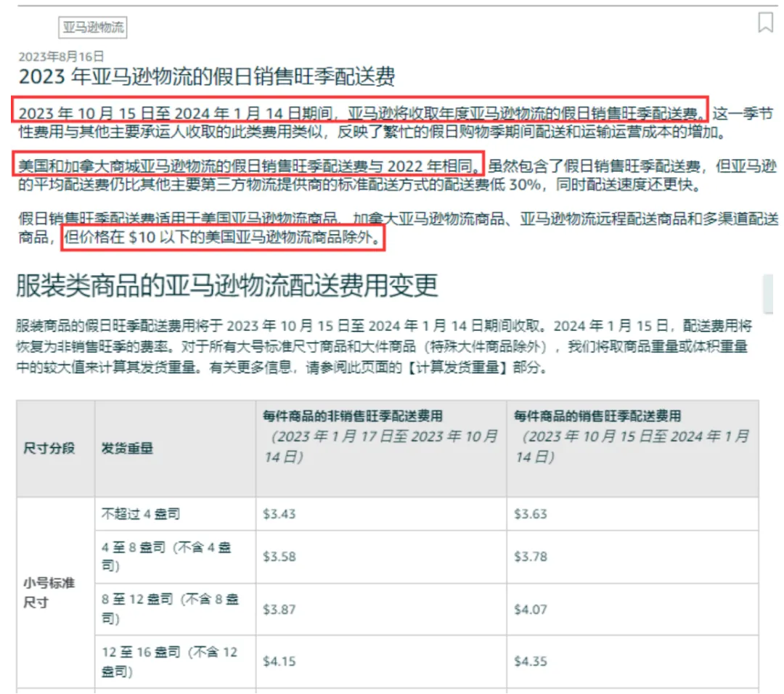Select the article date 2023年8月16日
784x694 pixels.
[61, 56]
